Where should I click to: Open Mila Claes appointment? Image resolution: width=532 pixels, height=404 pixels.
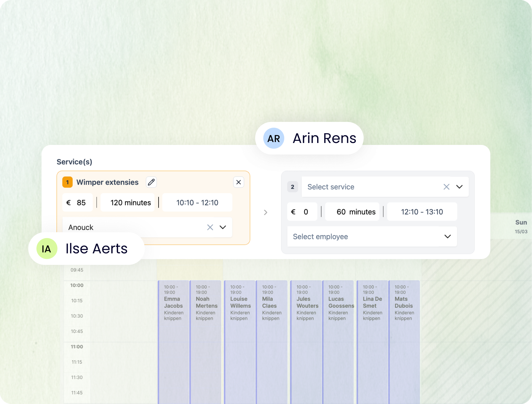point(272,342)
